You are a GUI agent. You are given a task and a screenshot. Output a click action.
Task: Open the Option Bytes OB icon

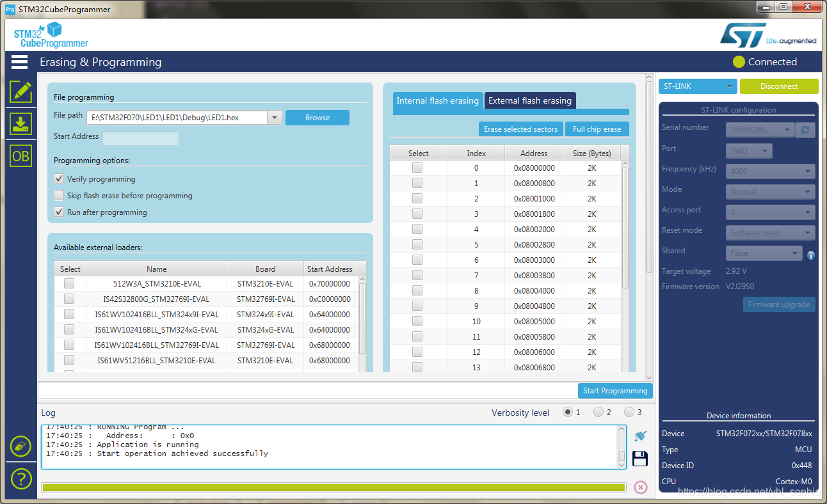point(20,156)
